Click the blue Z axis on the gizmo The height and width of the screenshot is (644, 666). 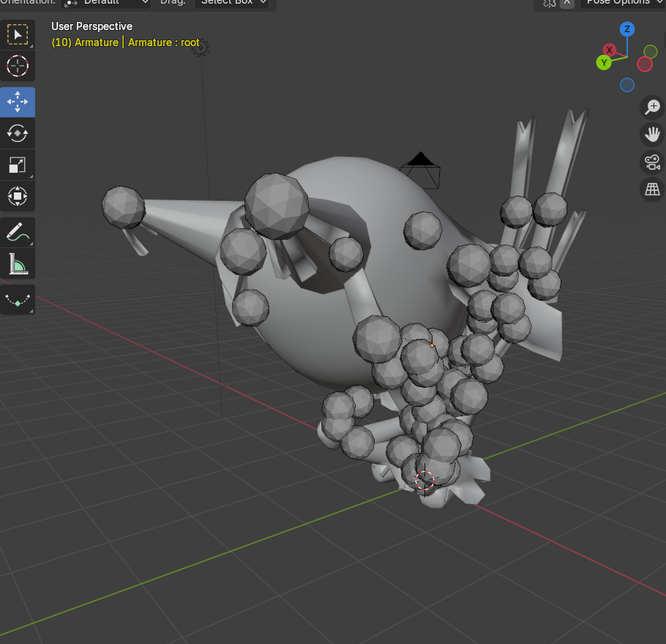click(x=627, y=29)
